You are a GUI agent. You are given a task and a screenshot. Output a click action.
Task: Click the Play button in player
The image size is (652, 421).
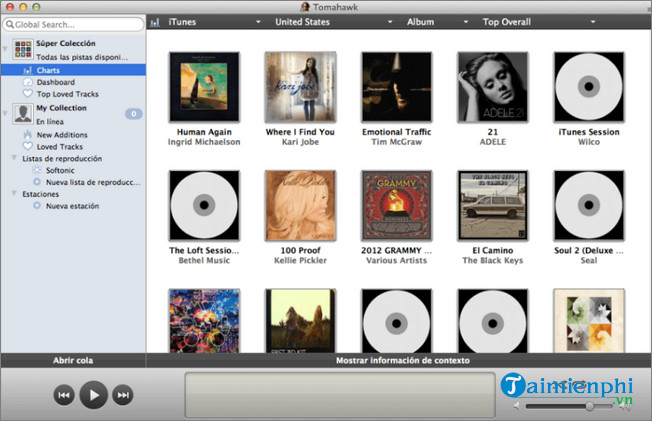[x=93, y=396]
